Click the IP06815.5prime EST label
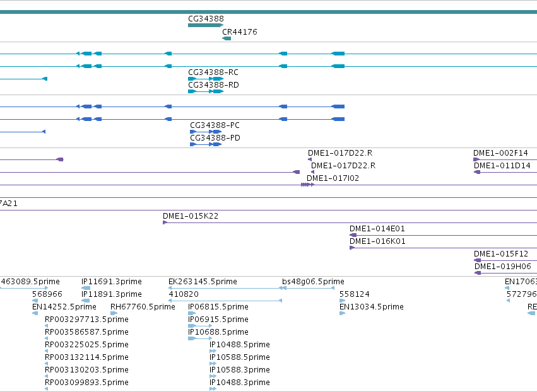537x392 pixels. point(218,307)
